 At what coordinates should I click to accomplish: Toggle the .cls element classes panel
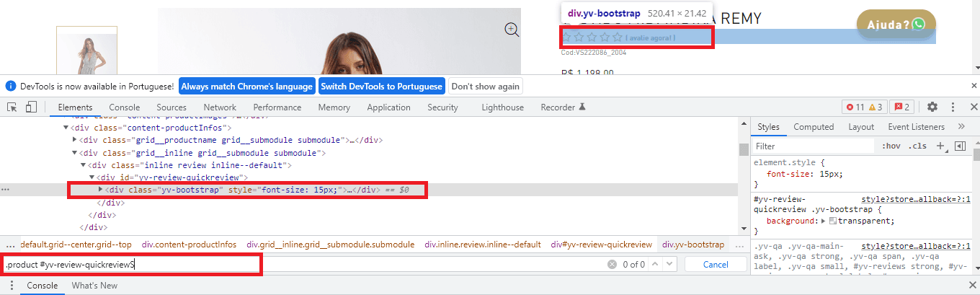pyautogui.click(x=917, y=146)
